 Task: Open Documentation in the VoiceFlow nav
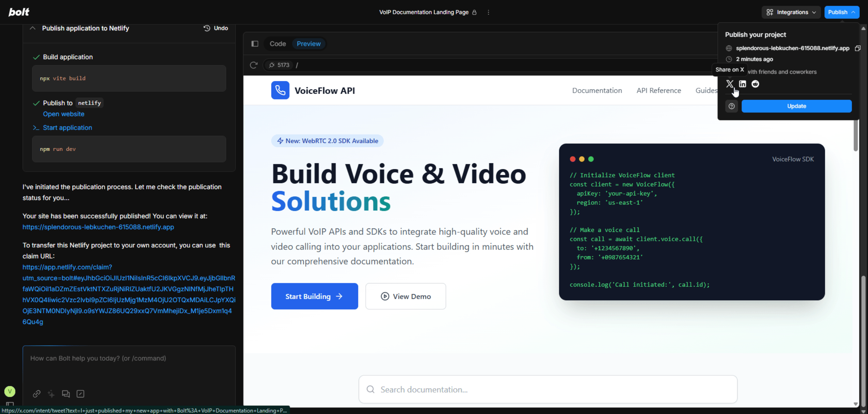coord(597,90)
